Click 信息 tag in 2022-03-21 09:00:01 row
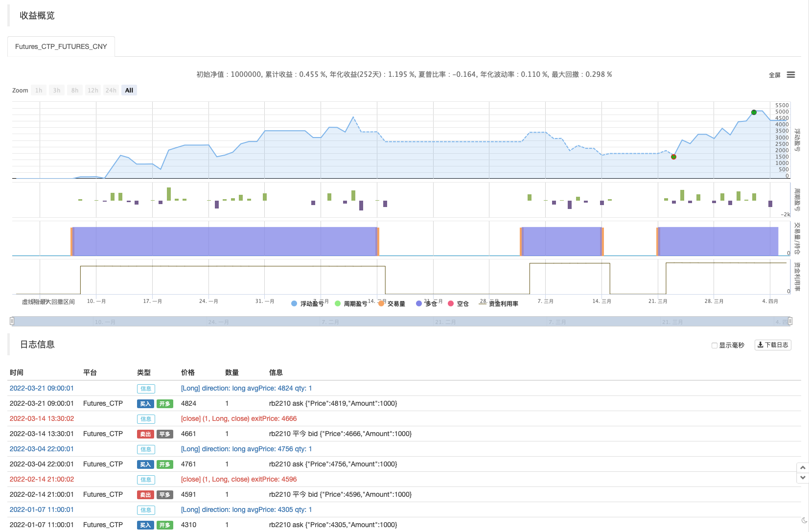The image size is (809, 532). (x=146, y=389)
